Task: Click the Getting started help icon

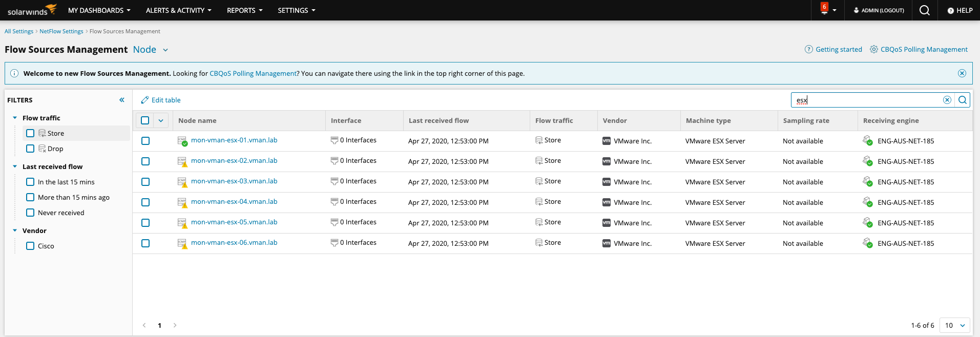Action: (x=809, y=49)
